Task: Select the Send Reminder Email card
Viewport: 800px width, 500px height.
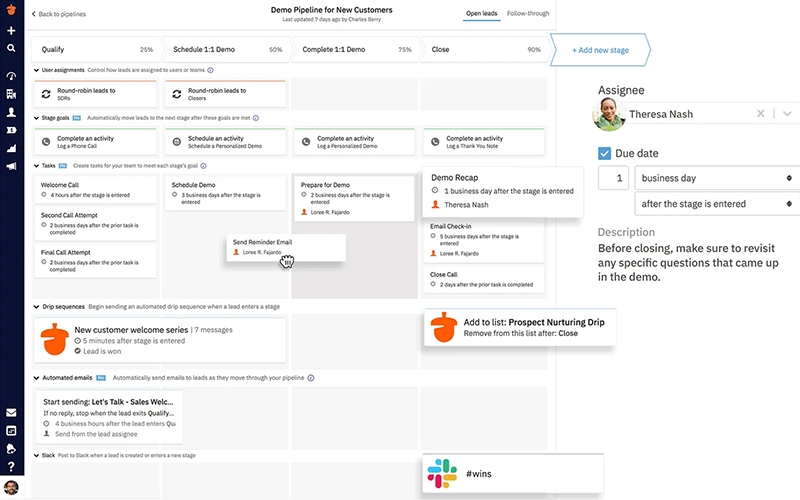Action: click(x=286, y=247)
